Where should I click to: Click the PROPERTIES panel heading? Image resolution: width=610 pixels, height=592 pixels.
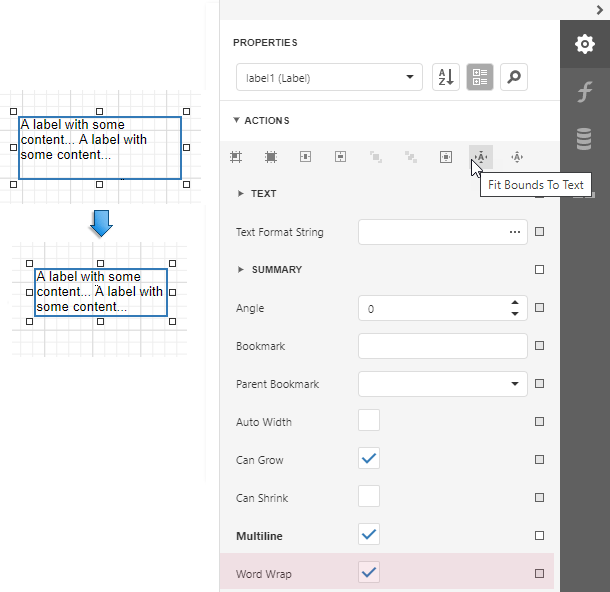265,42
